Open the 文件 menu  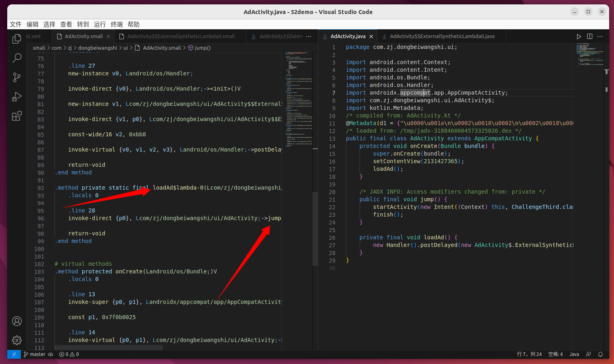pos(16,24)
